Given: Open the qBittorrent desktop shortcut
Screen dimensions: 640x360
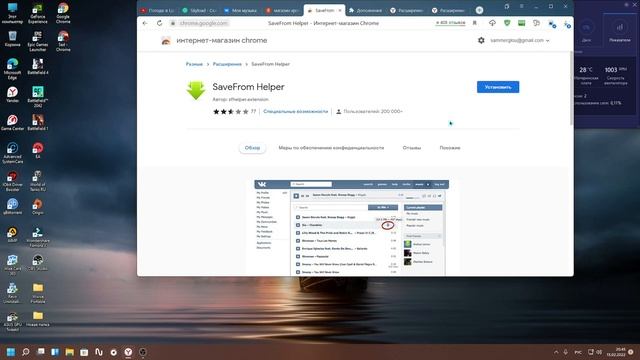Looking at the screenshot, I should click(x=12, y=206).
